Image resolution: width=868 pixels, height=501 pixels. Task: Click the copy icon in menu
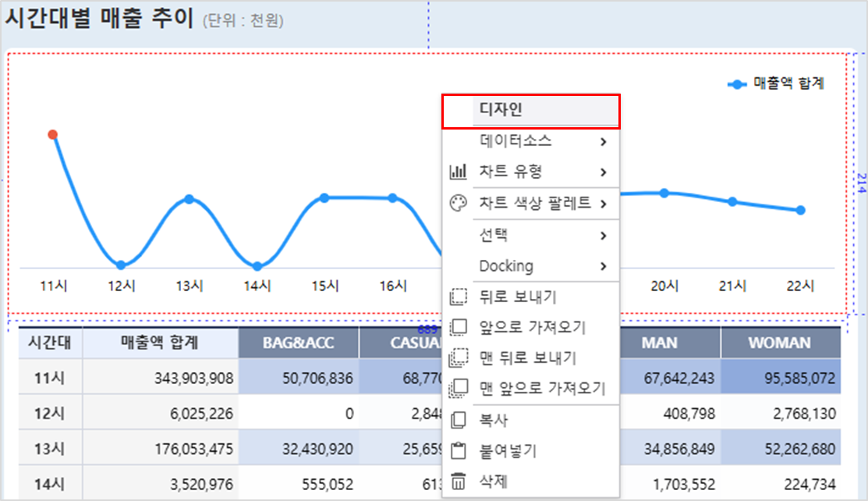(x=459, y=420)
